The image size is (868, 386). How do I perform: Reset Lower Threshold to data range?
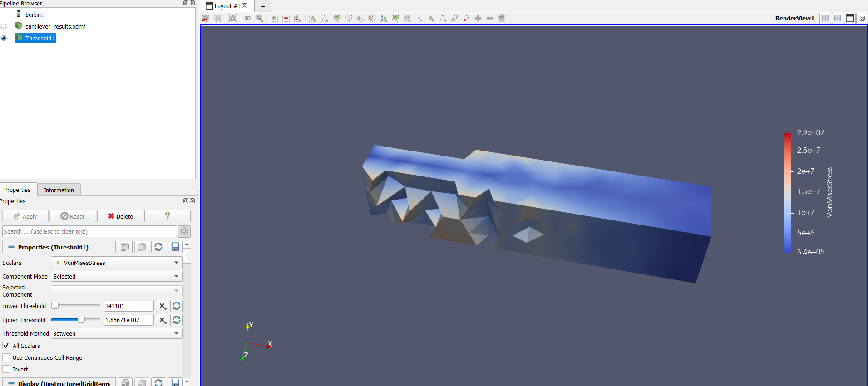pyautogui.click(x=177, y=306)
